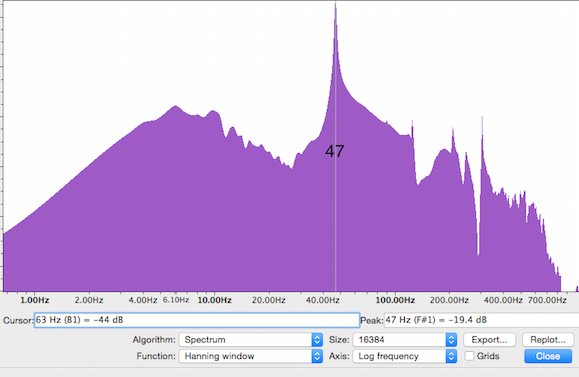Click the 1.00Hz axis label

click(35, 300)
